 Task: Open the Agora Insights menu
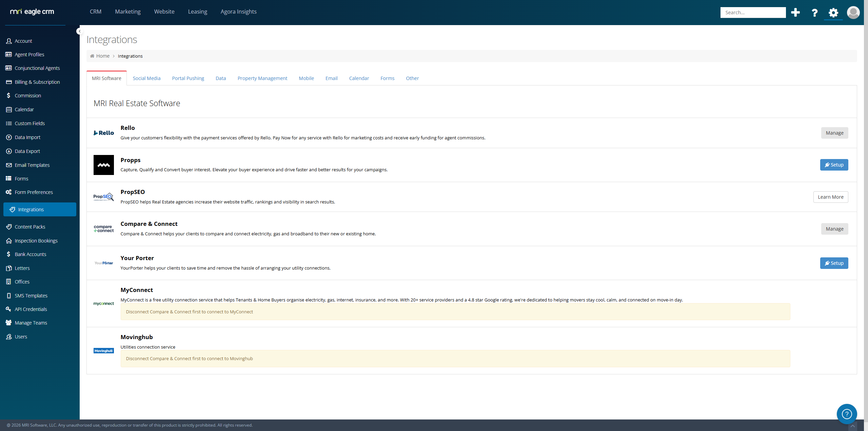238,12
